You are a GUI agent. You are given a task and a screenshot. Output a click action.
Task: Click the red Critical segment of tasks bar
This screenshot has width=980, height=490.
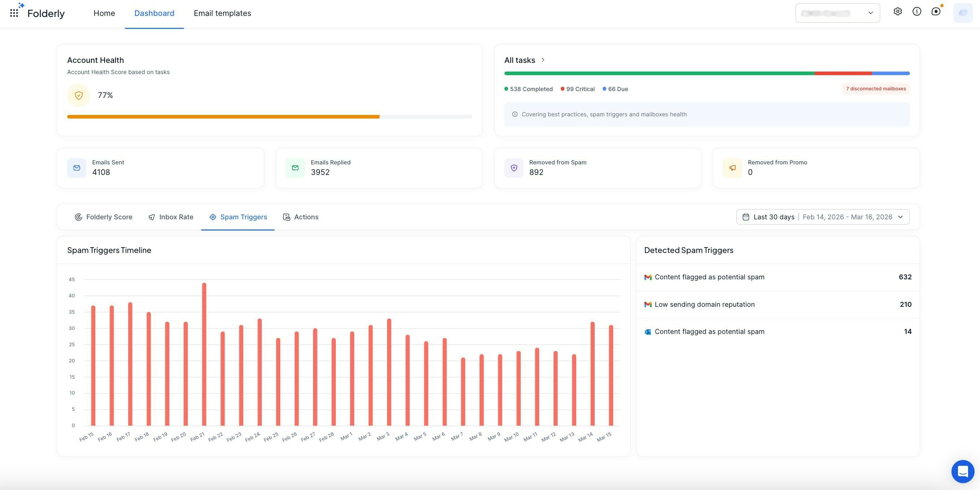coord(843,73)
